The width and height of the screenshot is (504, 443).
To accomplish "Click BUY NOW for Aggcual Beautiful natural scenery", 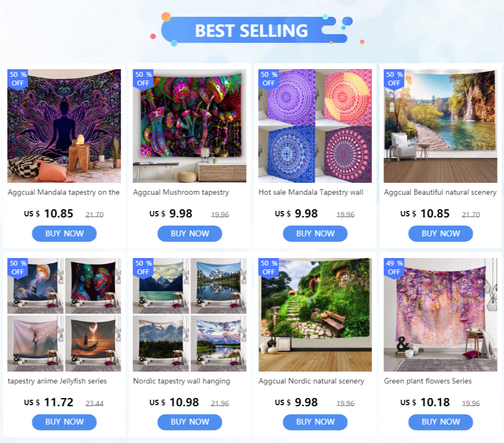I will tap(441, 233).
